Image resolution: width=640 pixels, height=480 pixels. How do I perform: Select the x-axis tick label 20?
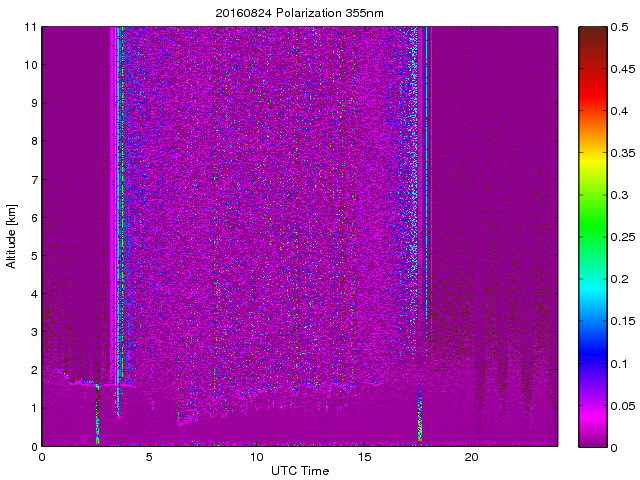[471, 457]
